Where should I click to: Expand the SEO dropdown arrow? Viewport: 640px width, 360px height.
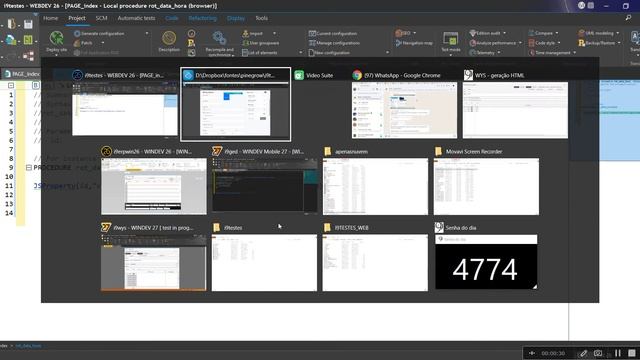[x=414, y=33]
